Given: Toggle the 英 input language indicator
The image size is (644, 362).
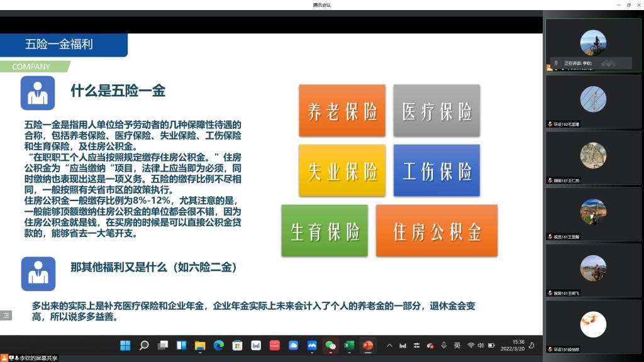Looking at the screenshot, I should 457,345.
